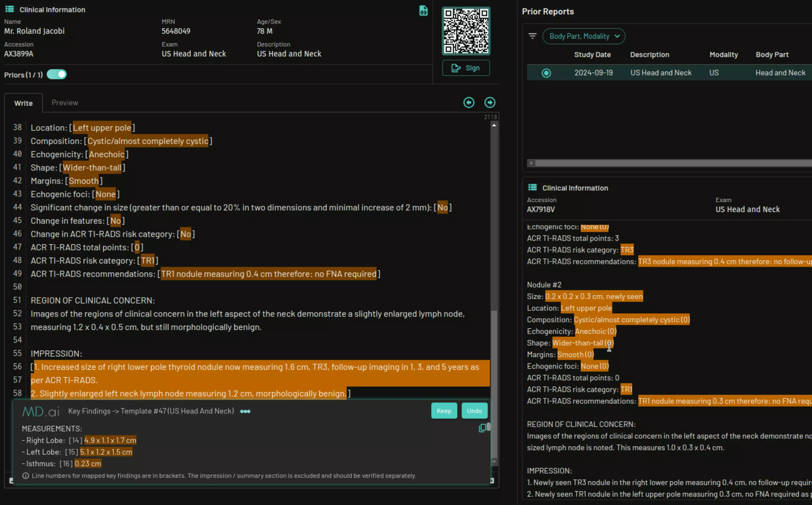Sort by Modality column header
The height and width of the screenshot is (505, 812).
click(723, 55)
